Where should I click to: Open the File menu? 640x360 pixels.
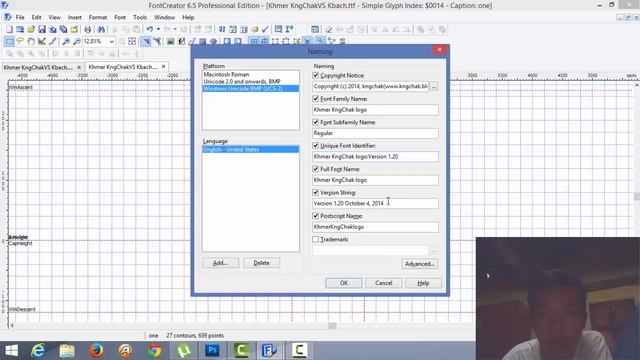click(x=20, y=18)
